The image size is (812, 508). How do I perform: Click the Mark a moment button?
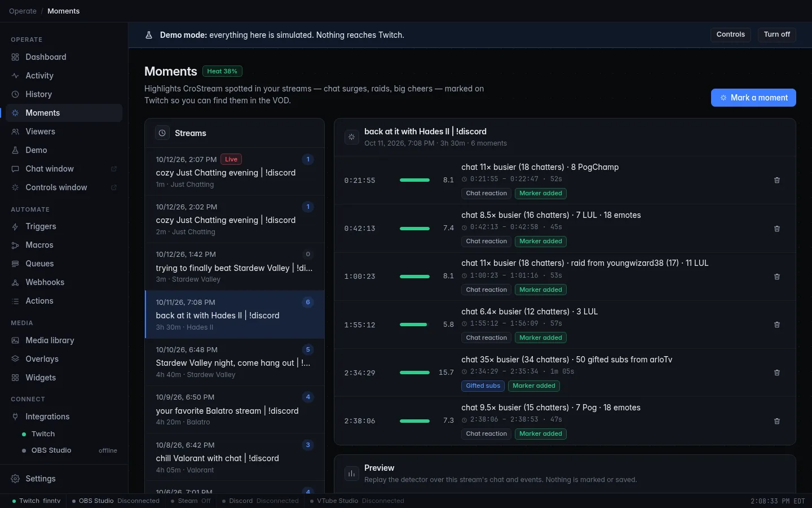coord(753,98)
